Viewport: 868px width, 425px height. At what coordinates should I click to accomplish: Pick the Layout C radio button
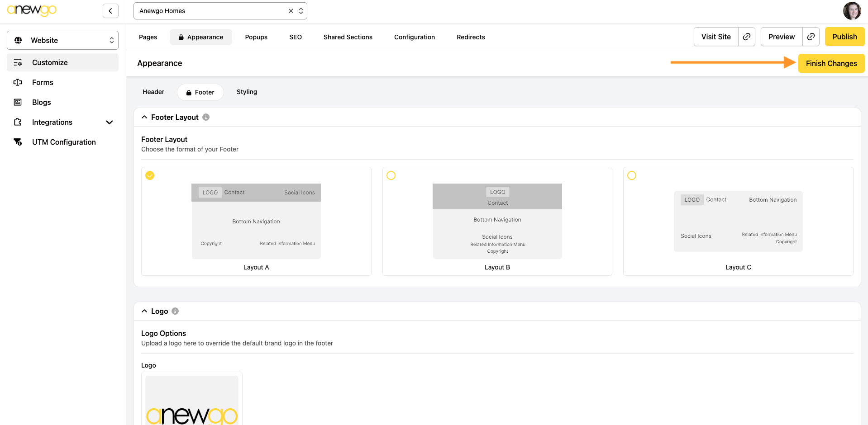(632, 175)
